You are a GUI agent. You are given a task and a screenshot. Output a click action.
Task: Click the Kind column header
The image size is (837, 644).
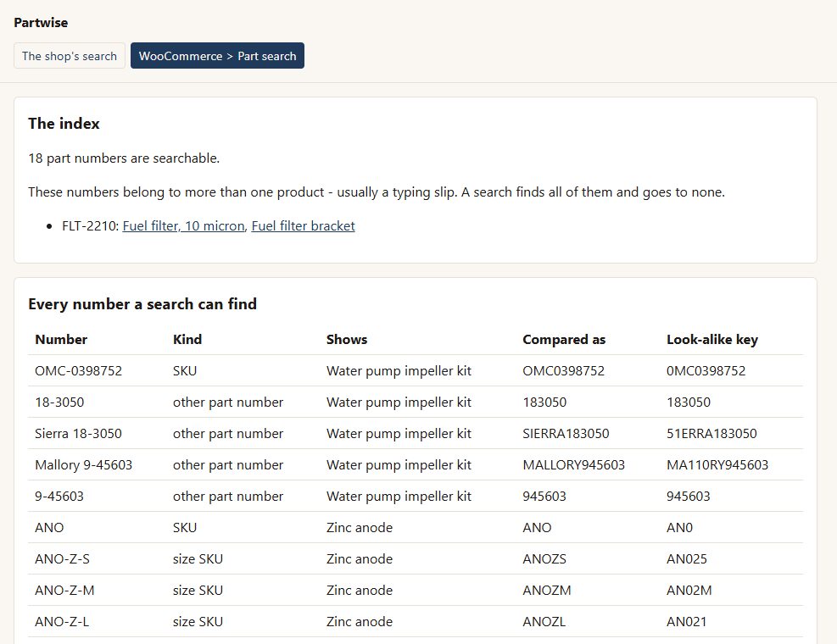tap(187, 339)
